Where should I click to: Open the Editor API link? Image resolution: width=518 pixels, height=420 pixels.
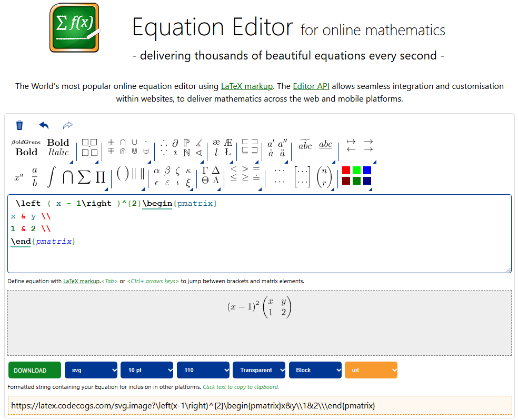coord(311,86)
